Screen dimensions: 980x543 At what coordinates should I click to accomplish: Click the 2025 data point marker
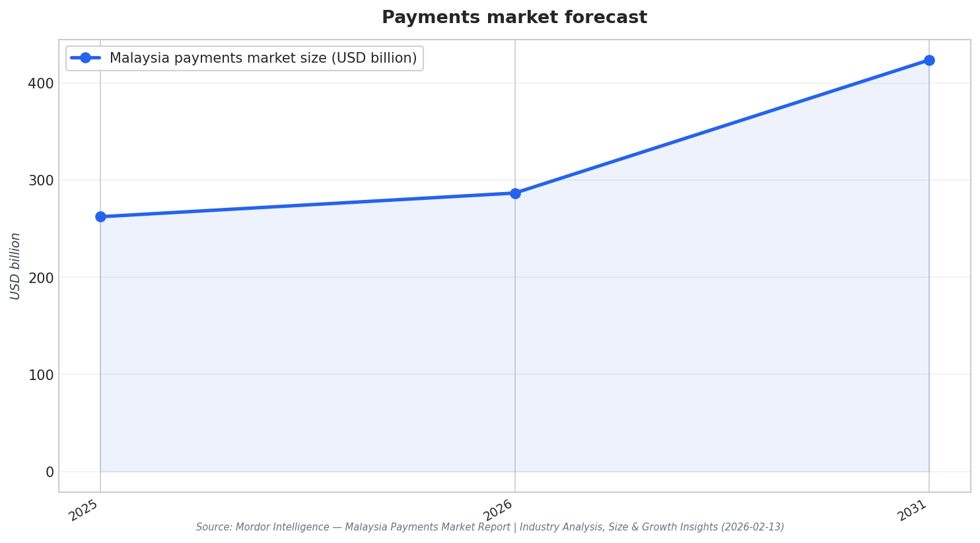coord(100,216)
